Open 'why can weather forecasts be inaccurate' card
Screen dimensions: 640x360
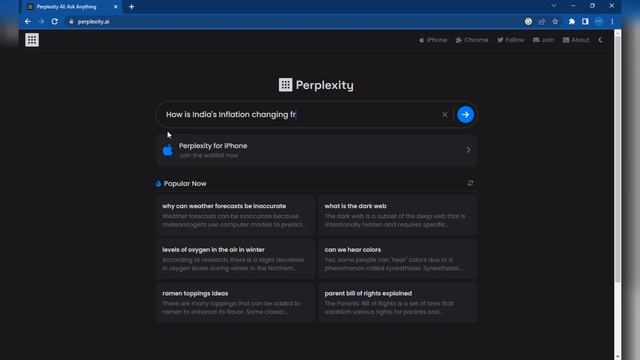click(x=235, y=215)
